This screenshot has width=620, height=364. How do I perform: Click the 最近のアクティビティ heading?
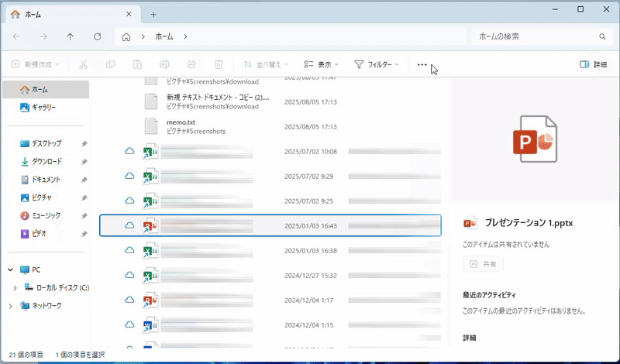(489, 295)
